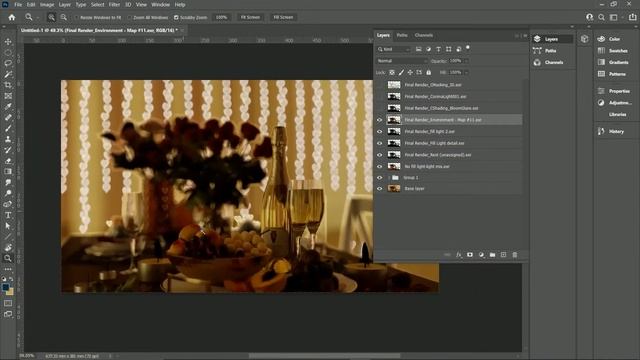
Task: Click the Fill Screen button
Action: coord(283,17)
